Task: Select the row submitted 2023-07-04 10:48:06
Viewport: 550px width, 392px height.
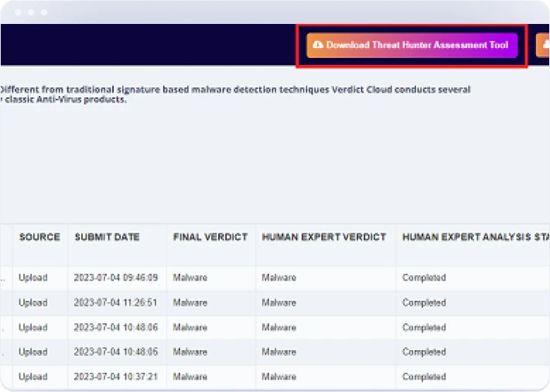Action: click(x=116, y=327)
